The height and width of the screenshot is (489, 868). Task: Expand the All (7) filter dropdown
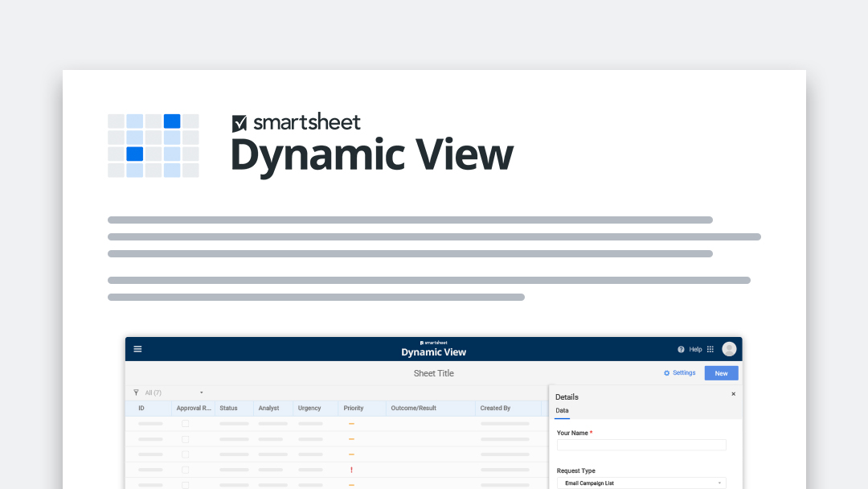click(201, 392)
